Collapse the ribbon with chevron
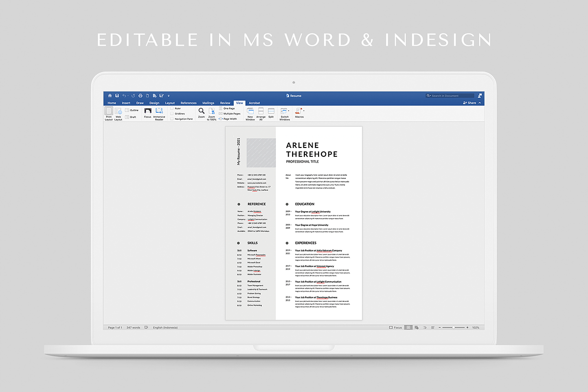The height and width of the screenshot is (392, 588). 480,103
